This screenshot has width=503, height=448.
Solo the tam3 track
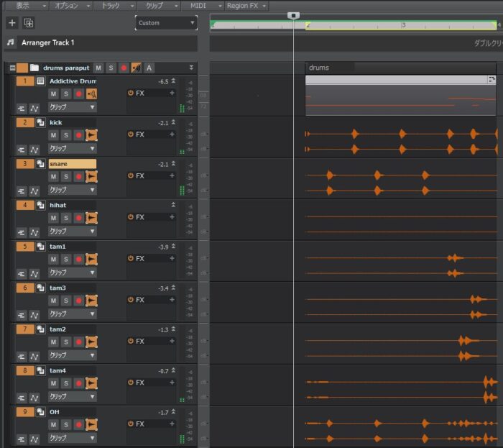pos(66,301)
